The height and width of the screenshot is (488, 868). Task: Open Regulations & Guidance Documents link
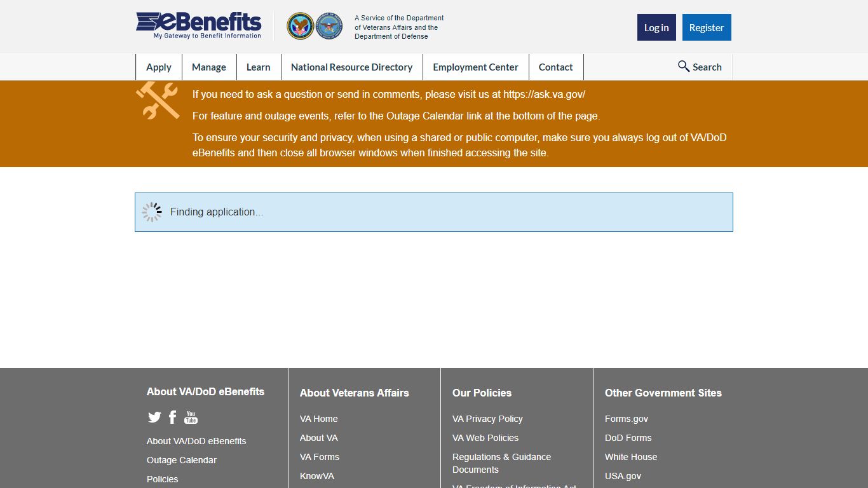pyautogui.click(x=502, y=463)
